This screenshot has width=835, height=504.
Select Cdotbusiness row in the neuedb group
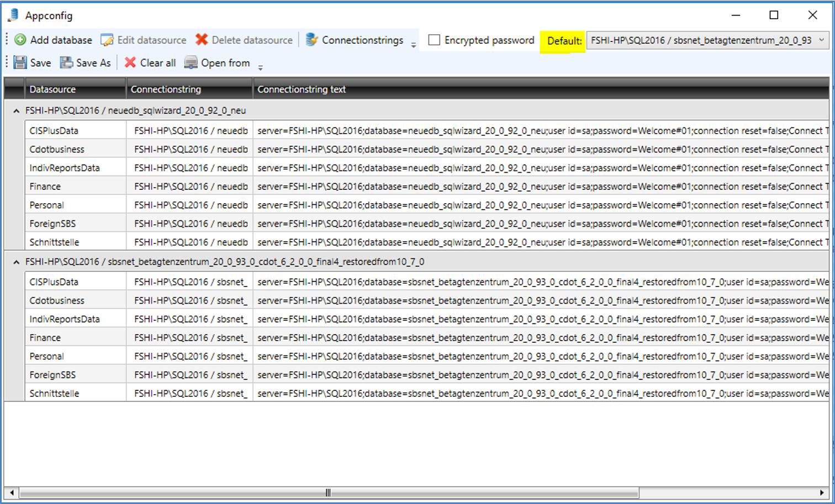pyautogui.click(x=427, y=149)
